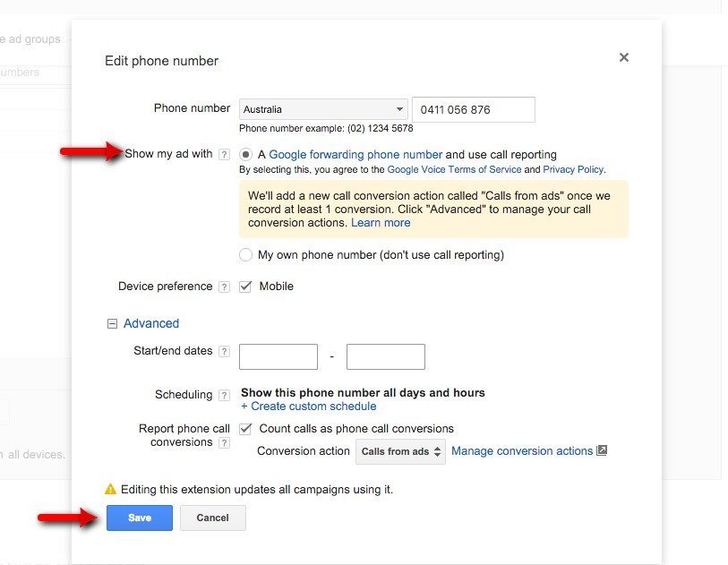Uncheck the Mobile device preference

[245, 287]
